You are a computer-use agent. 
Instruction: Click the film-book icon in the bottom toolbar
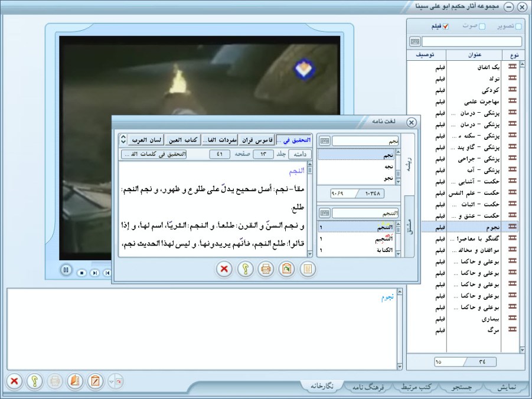[74, 381]
